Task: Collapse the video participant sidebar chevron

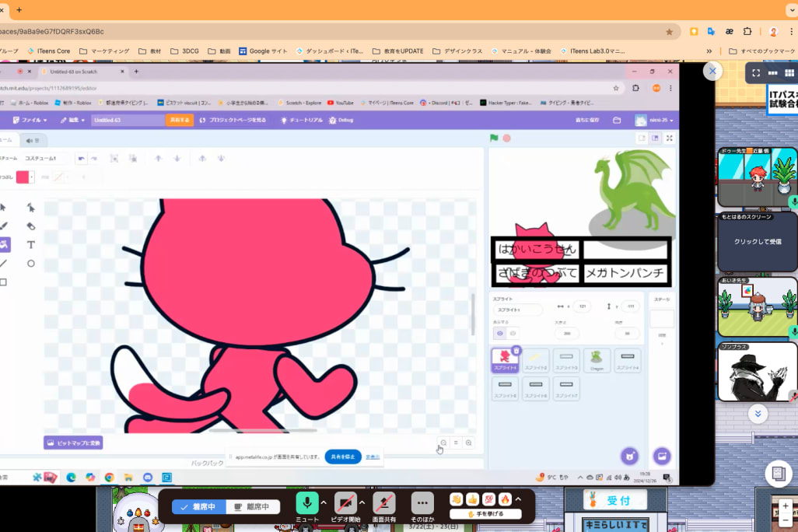Action: (758, 414)
